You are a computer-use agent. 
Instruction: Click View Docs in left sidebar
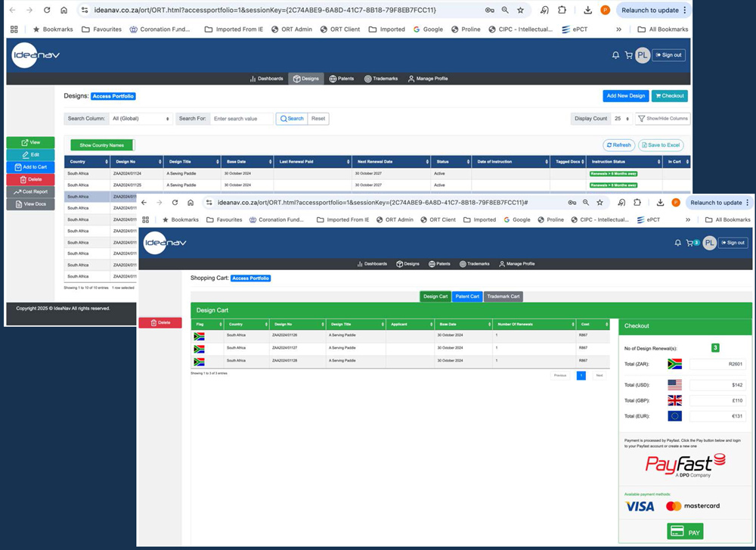30,204
